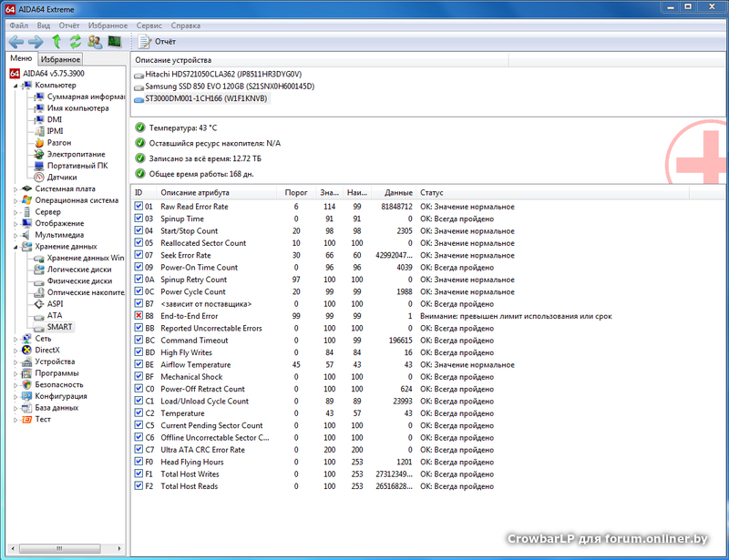729x560 pixels.
Task: Open the ATA tree icon
Action: tap(39, 316)
